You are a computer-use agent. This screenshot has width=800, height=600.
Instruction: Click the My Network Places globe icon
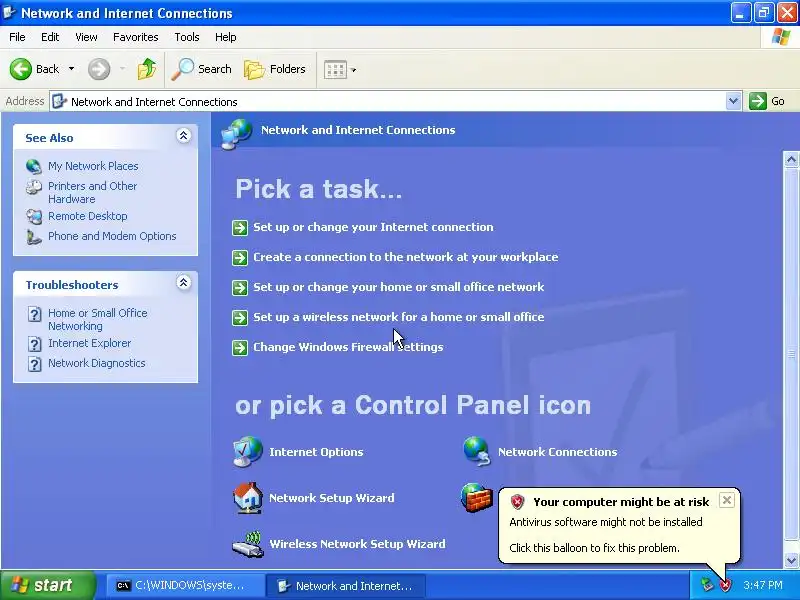34,166
